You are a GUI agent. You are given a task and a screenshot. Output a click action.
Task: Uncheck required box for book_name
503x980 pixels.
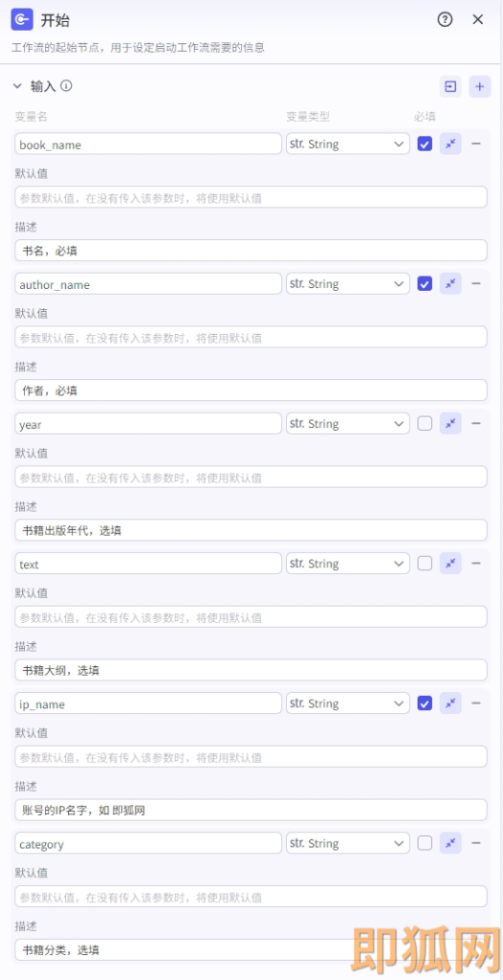[425, 144]
